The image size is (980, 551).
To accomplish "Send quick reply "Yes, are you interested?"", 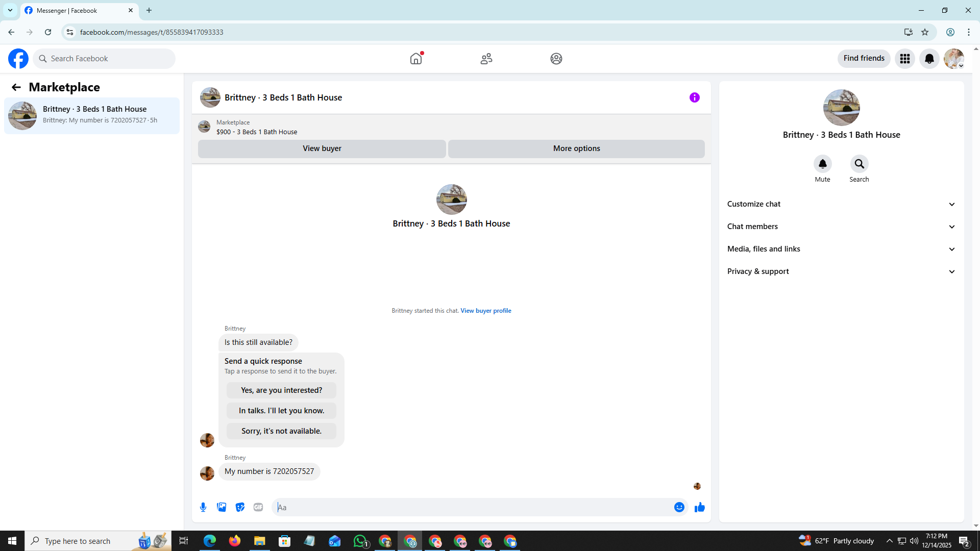I will coord(281,390).
